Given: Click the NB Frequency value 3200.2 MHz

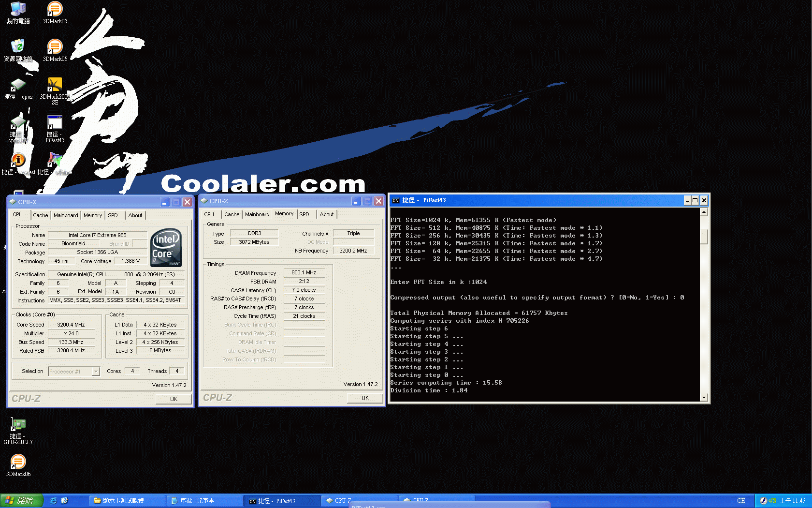Looking at the screenshot, I should pos(353,251).
